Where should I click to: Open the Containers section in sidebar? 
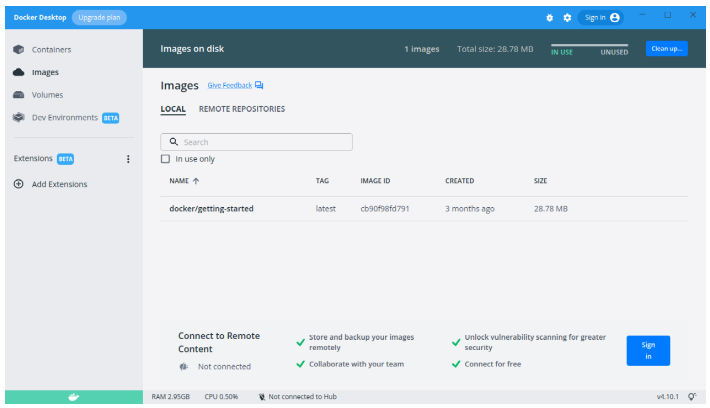[x=50, y=49]
